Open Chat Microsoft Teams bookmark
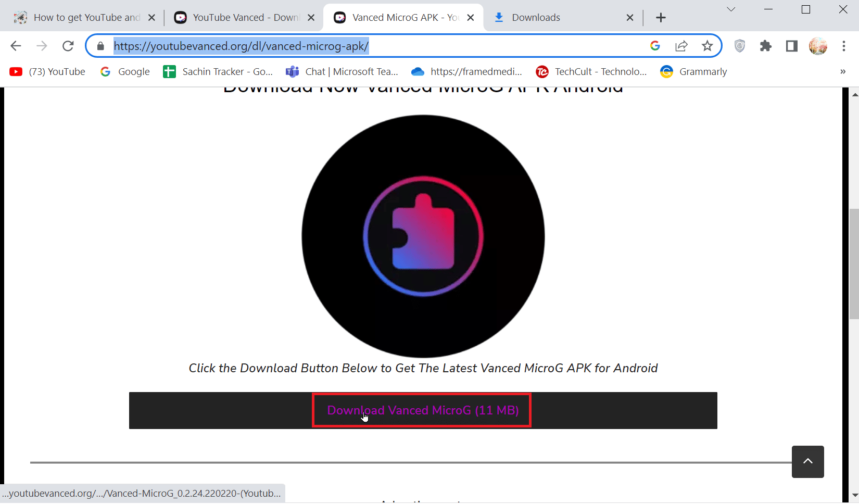Screen dimensions: 859x504 [342, 72]
